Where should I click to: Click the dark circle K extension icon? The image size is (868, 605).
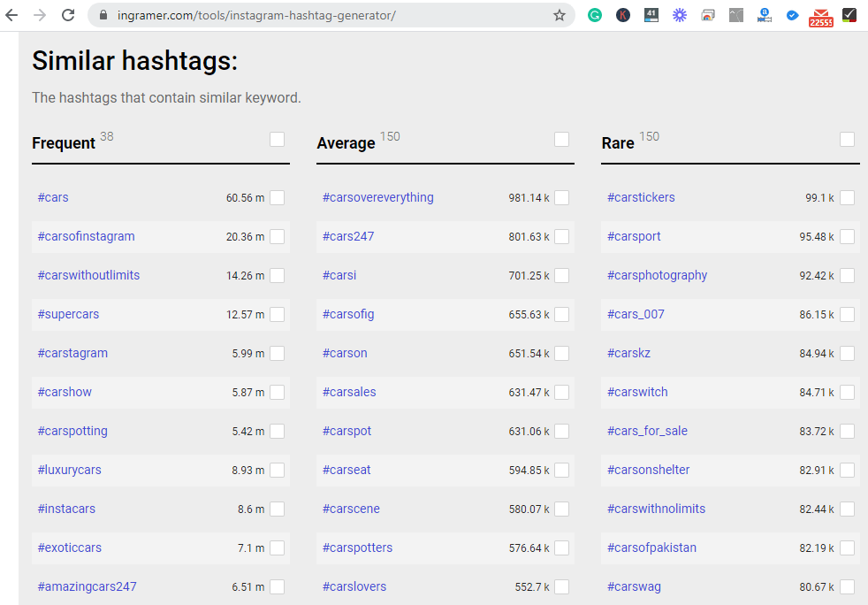623,15
